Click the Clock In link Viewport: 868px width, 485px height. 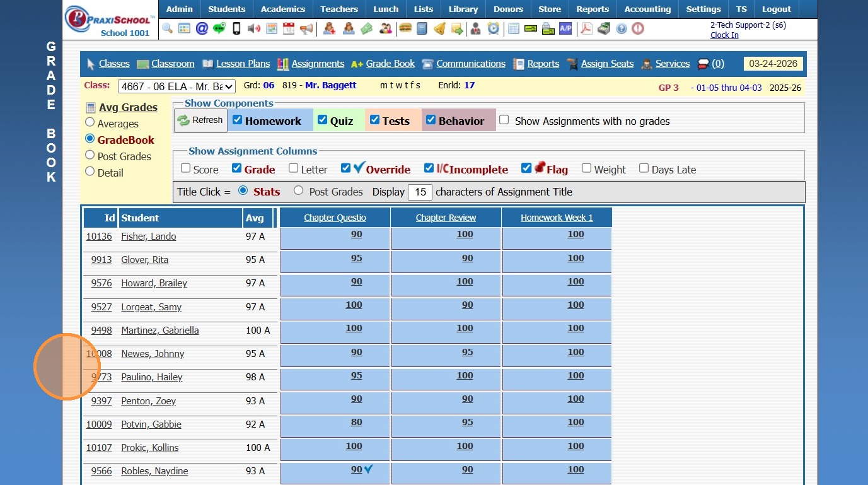pos(724,35)
